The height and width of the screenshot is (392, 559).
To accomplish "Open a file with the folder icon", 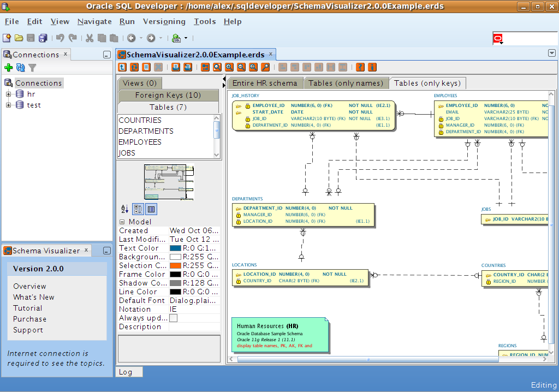I will point(18,38).
